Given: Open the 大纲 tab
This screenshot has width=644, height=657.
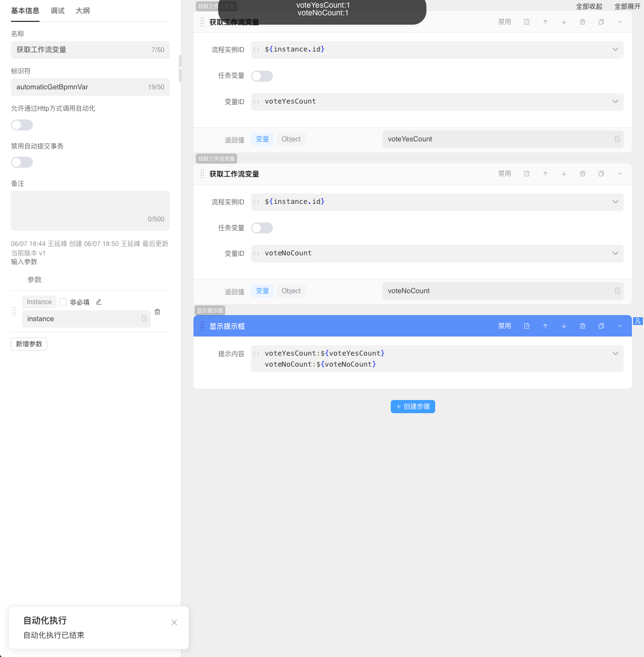Looking at the screenshot, I should point(83,11).
